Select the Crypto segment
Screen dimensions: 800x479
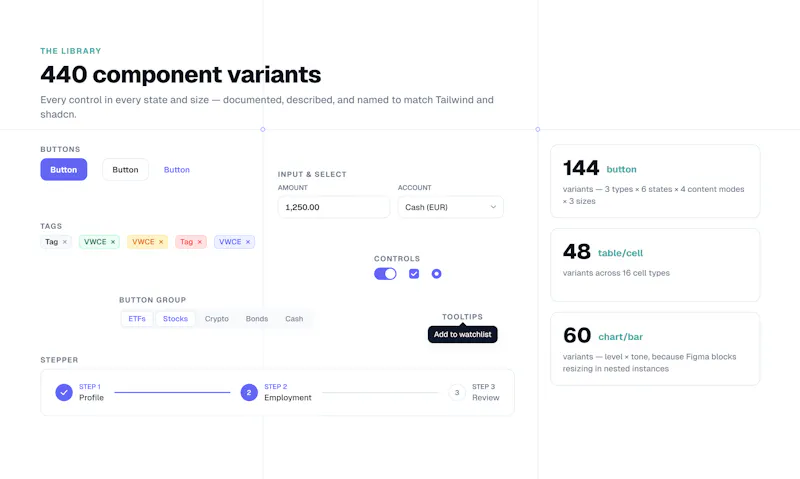217,319
